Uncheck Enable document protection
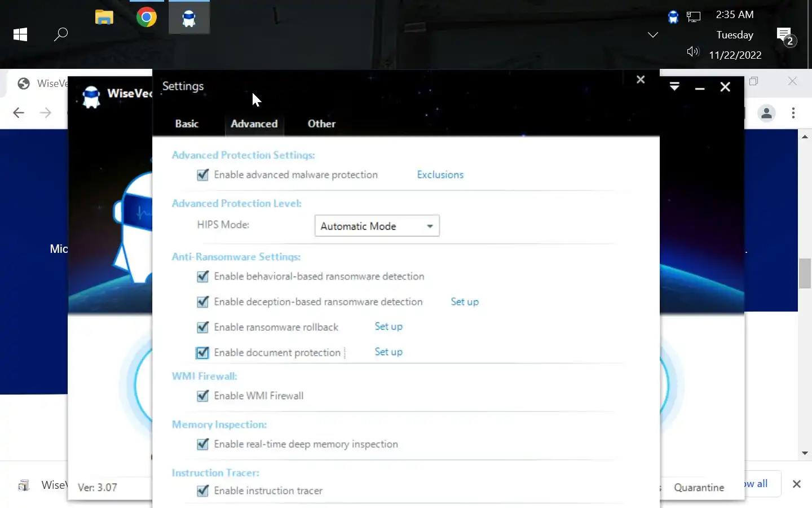This screenshot has width=812, height=508. point(202,353)
